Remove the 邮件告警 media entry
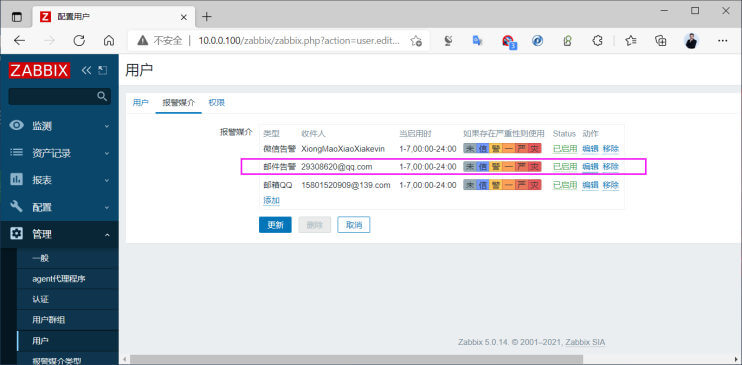The image size is (742, 365). 610,167
